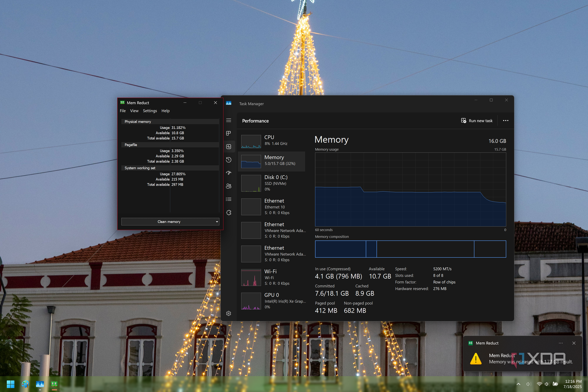Viewport: 588px width, 392px height.
Task: Open the Task Manager navigation hamburger menu
Action: point(228,120)
